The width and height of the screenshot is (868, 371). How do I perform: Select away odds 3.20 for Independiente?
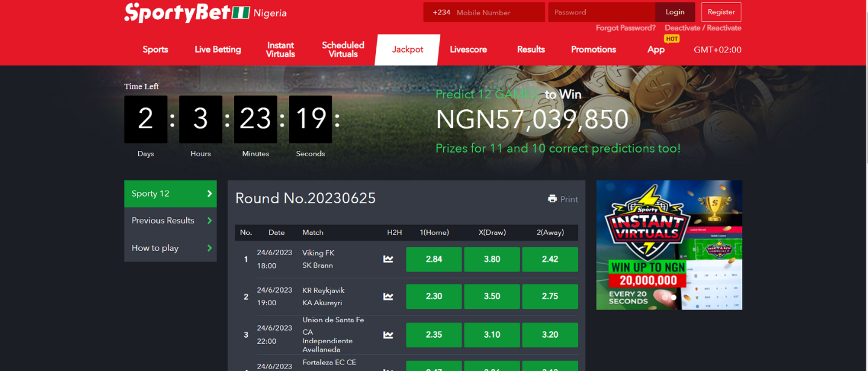pyautogui.click(x=550, y=335)
